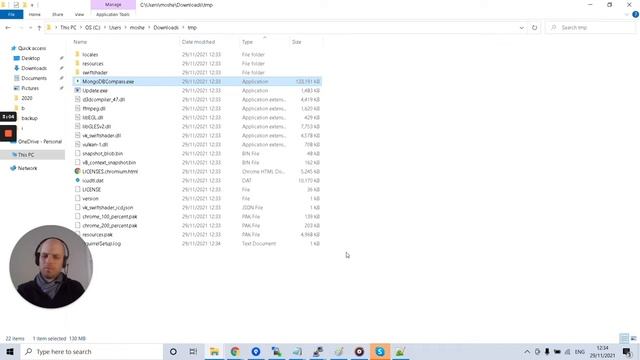This screenshot has width=640, height=360.
Task: Switch to details view layout icon
Action: pos(624,338)
